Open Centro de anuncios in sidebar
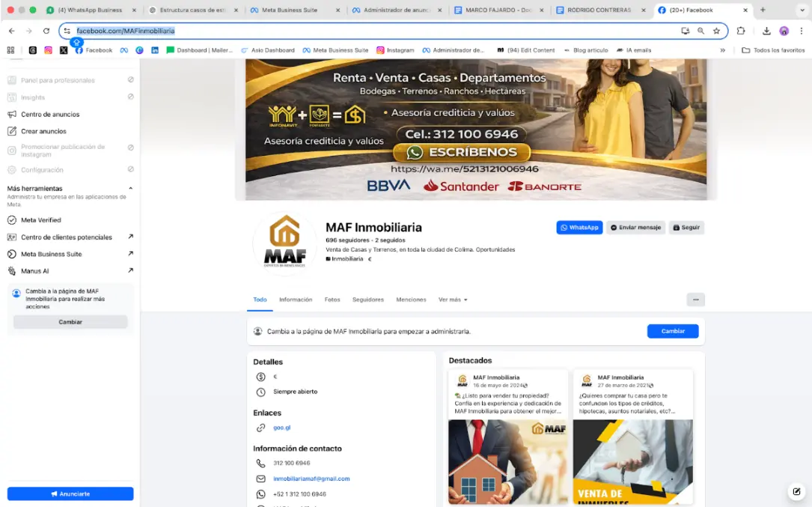Viewport: 812px width, 507px height. click(x=50, y=115)
